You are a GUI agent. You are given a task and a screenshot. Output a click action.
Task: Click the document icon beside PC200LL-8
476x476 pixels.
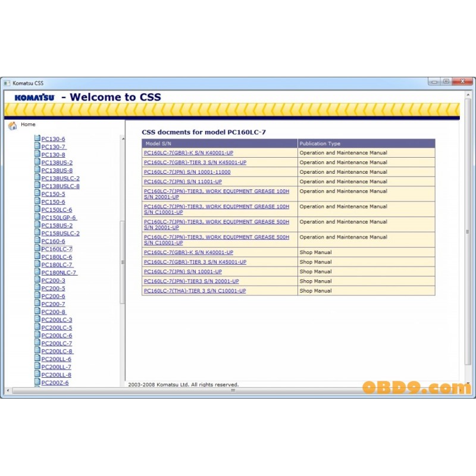coord(37,375)
